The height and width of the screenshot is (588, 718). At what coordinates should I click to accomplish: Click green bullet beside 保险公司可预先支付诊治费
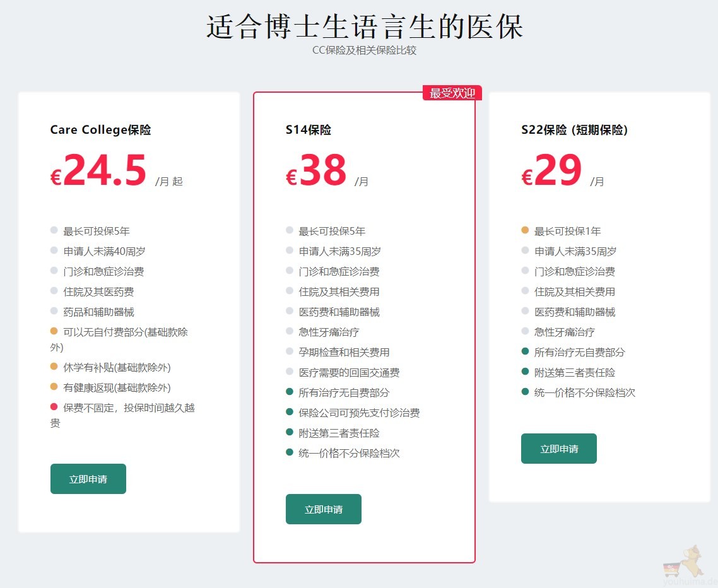click(x=290, y=412)
